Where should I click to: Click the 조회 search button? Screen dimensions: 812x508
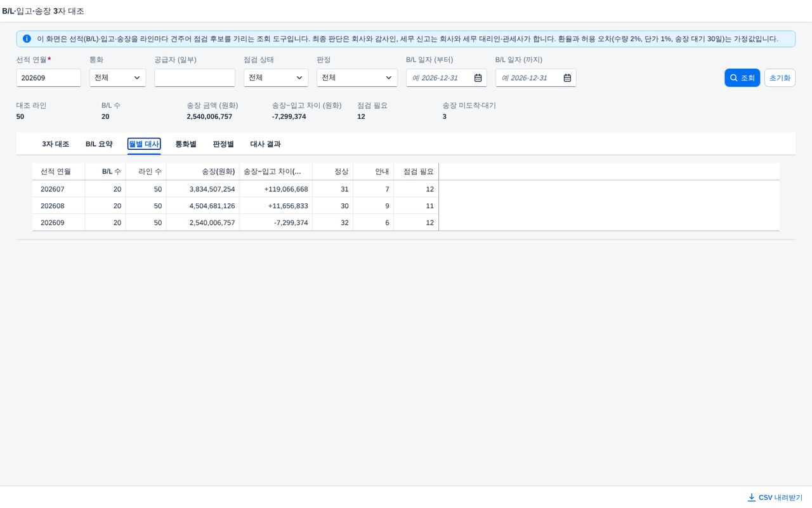click(x=742, y=77)
